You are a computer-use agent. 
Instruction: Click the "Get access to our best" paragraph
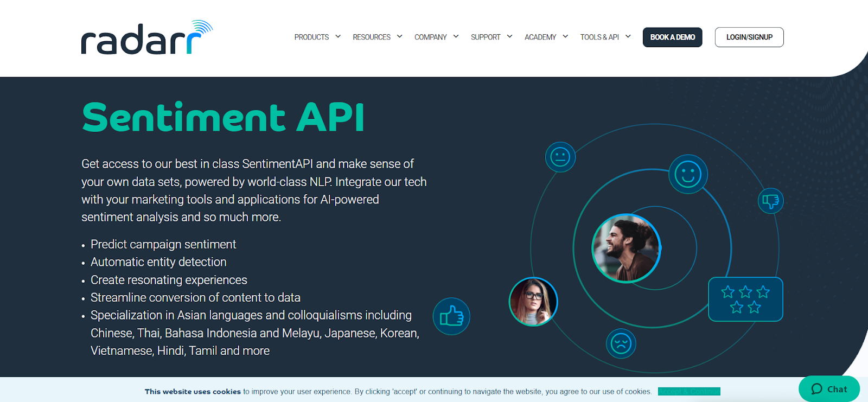[x=254, y=190]
